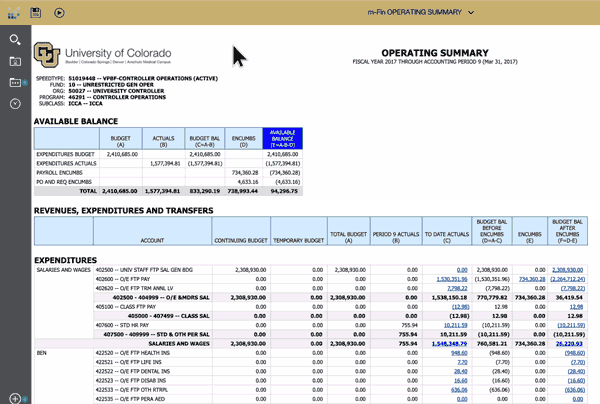Click the ENCUMBS (D) column header
Image resolution: width=600 pixels, height=404 pixels.
coord(243,138)
